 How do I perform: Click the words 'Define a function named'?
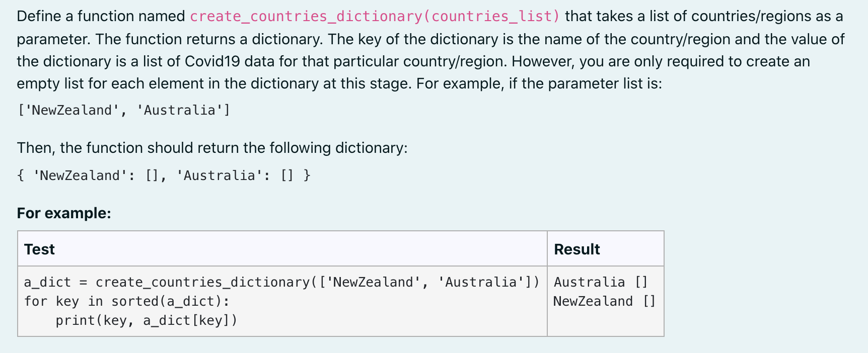tap(101, 17)
